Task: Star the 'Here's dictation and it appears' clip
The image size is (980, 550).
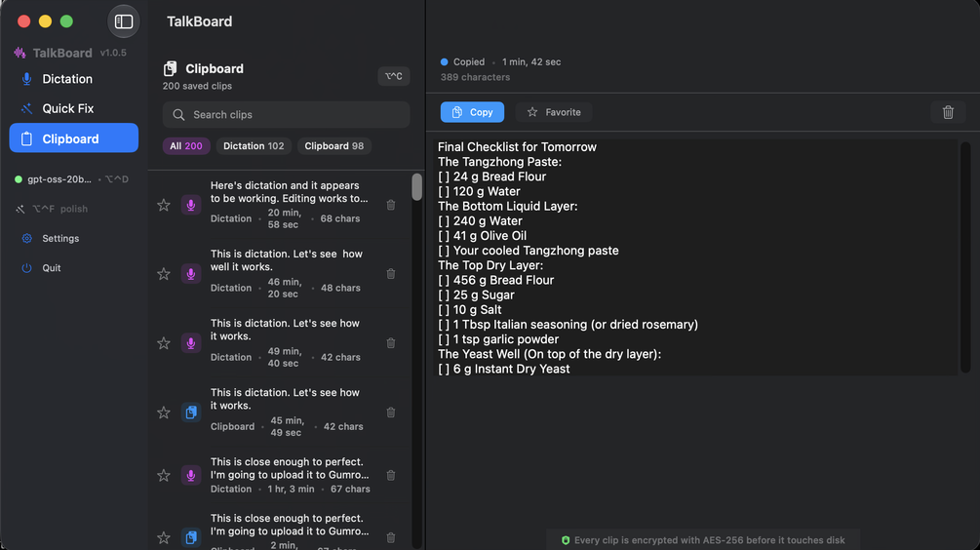Action: pos(164,205)
